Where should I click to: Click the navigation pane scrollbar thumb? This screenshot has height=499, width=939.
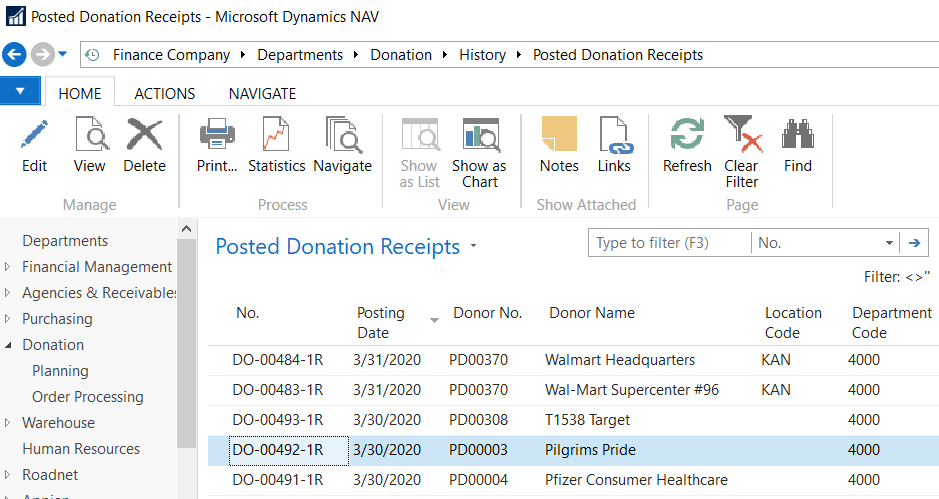coord(186,343)
